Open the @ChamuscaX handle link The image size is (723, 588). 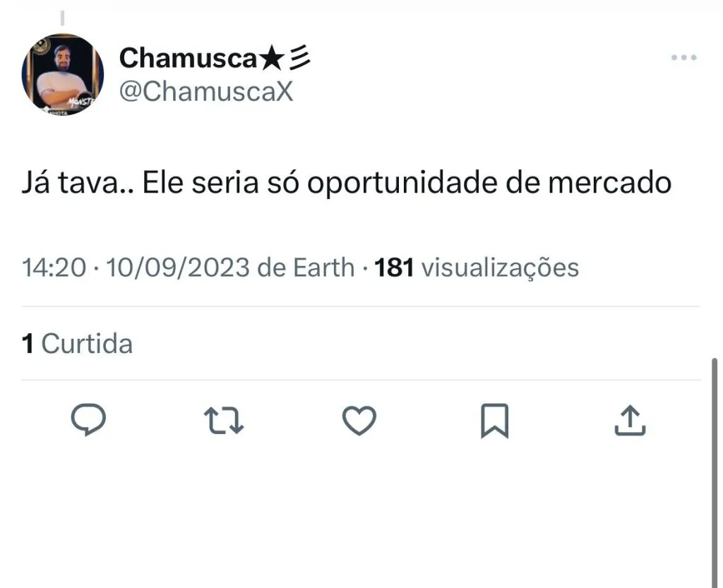click(x=205, y=91)
